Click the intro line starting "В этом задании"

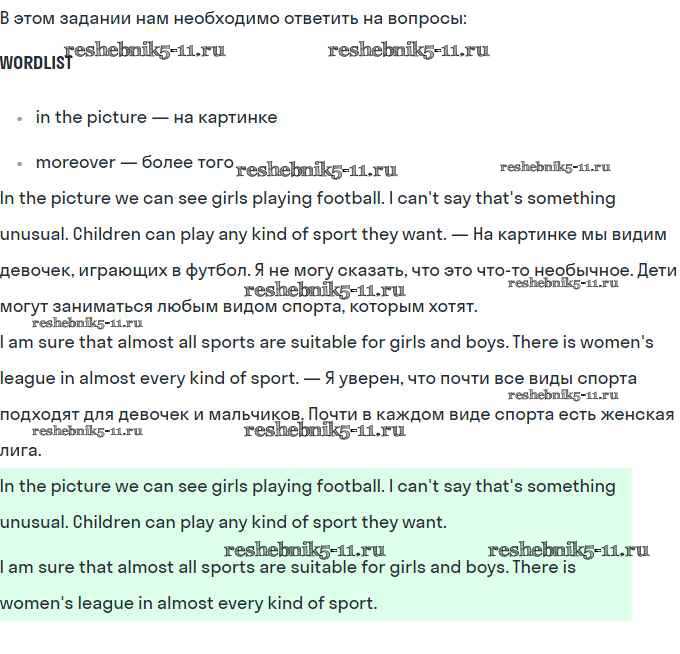point(233,18)
